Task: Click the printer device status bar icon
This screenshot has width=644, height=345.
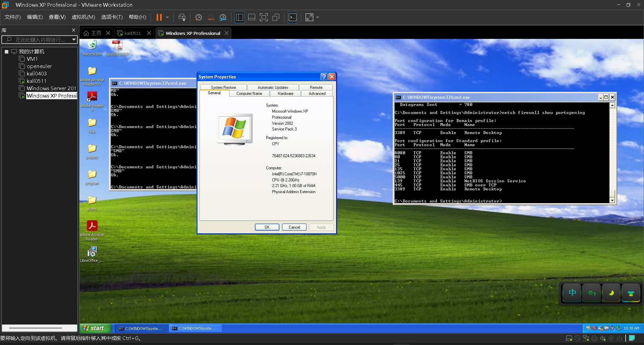Action: tap(594, 338)
